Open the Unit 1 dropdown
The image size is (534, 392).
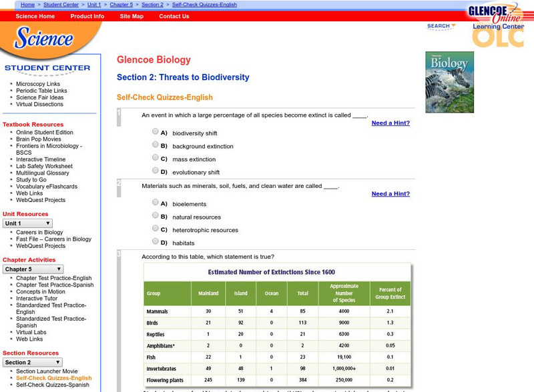coord(27,223)
